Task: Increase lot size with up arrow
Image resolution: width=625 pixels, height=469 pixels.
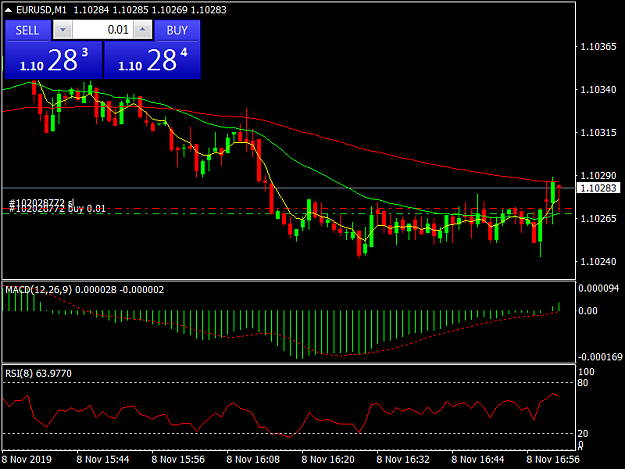Action: 143,30
